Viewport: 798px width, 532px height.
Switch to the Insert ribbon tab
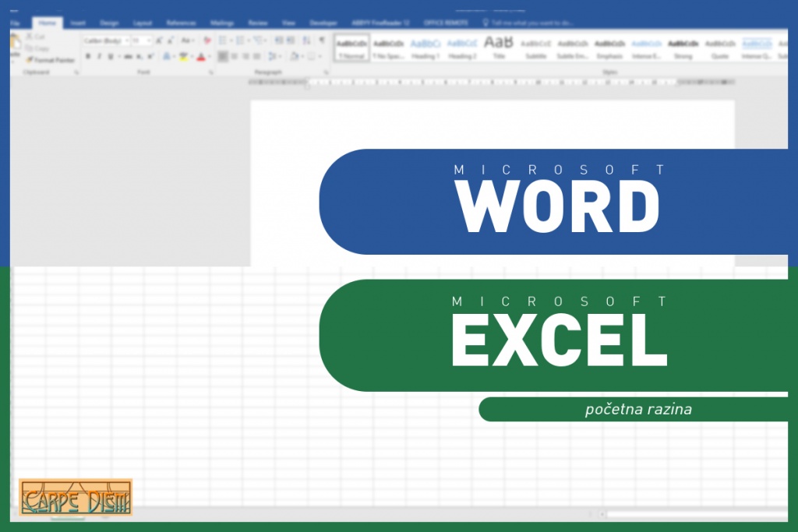pyautogui.click(x=78, y=23)
